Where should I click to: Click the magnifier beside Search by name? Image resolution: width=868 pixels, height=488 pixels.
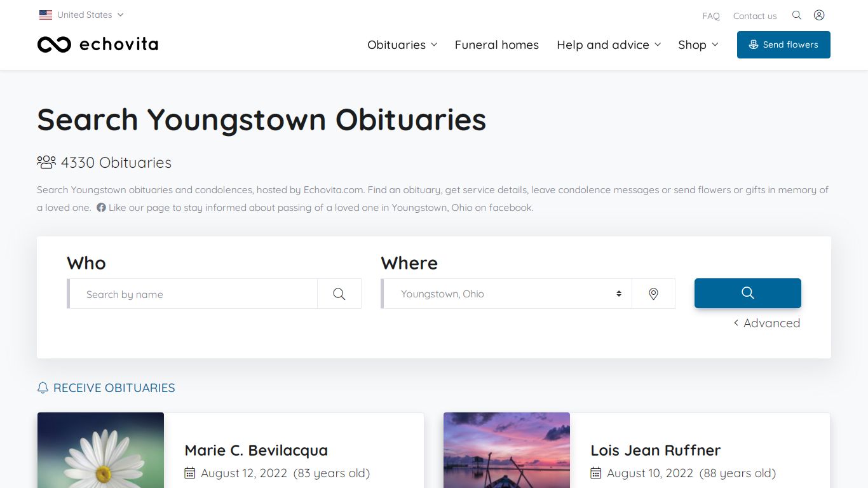339,294
